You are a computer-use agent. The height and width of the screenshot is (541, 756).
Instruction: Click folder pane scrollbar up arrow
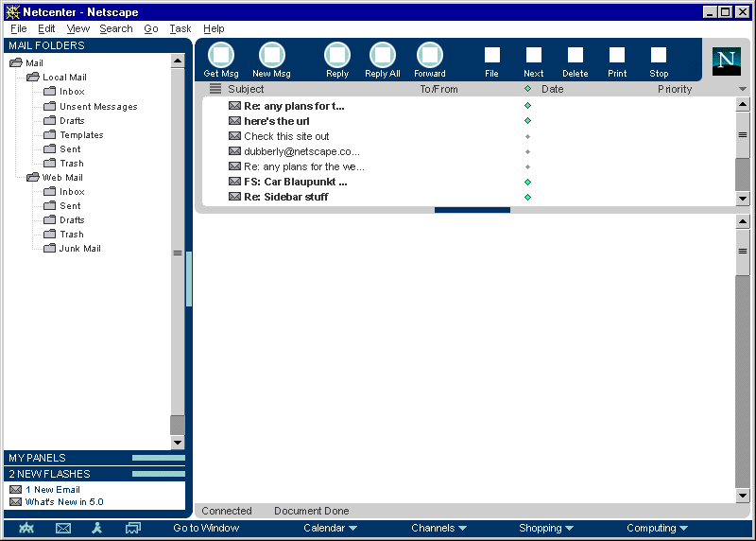click(x=178, y=61)
